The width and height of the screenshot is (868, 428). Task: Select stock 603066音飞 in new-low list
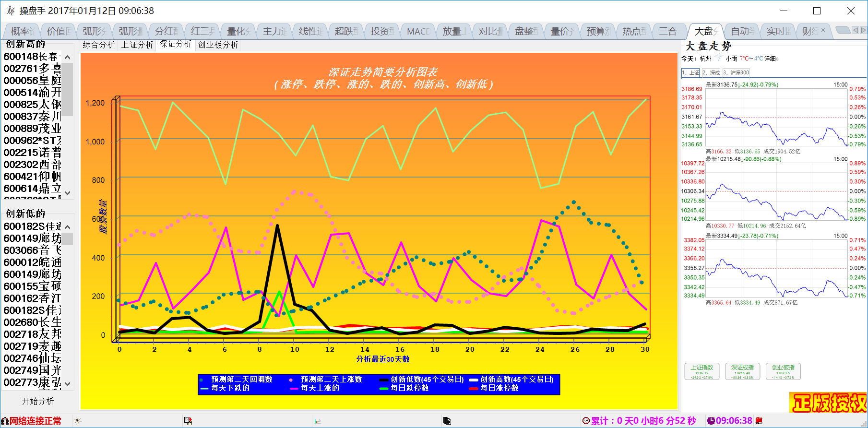[32, 250]
